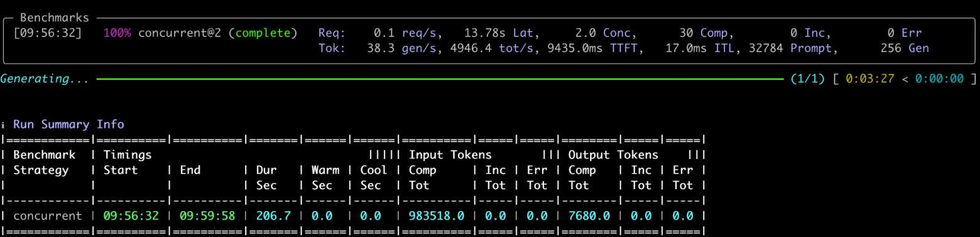Image resolution: width=980 pixels, height=237 pixels.
Task: Click the info icon before Run Summary Info
Action: [x=4, y=125]
